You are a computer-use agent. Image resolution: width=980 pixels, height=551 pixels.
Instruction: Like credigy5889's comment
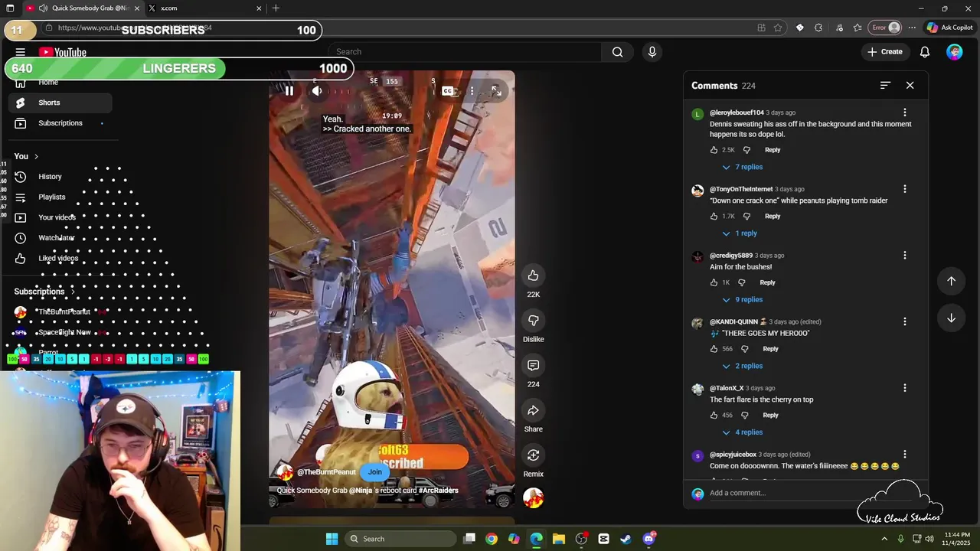(x=714, y=282)
